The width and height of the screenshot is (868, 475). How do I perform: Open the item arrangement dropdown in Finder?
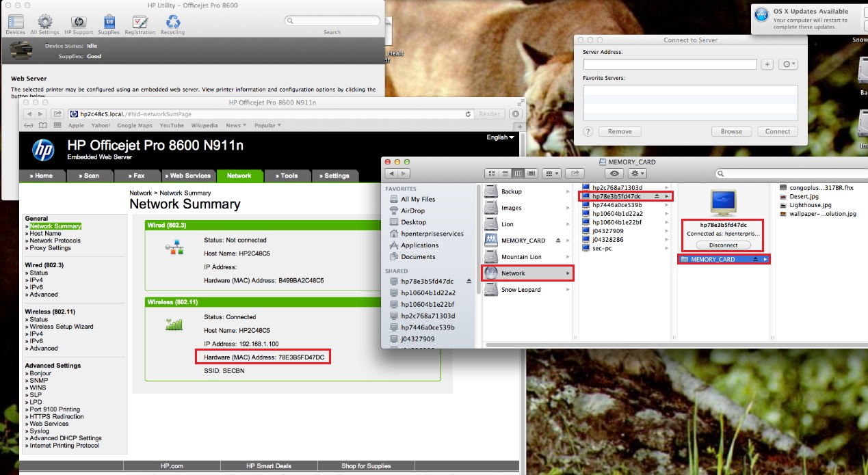(x=551, y=173)
